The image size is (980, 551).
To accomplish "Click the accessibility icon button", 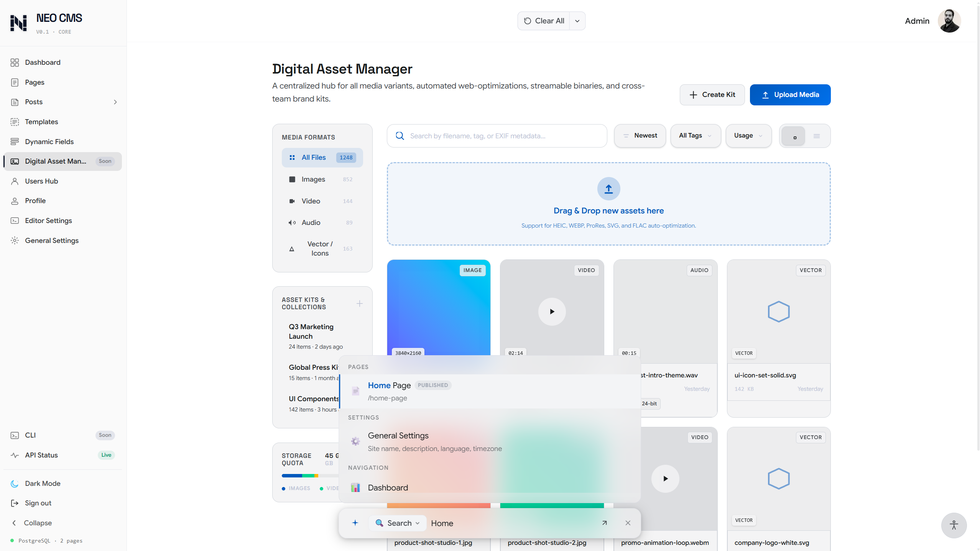I will click(x=954, y=525).
